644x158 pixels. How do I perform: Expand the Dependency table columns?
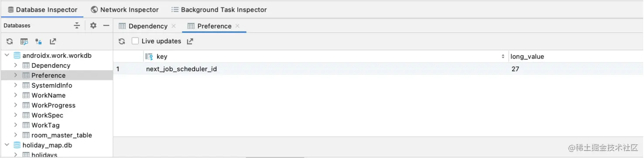point(16,65)
